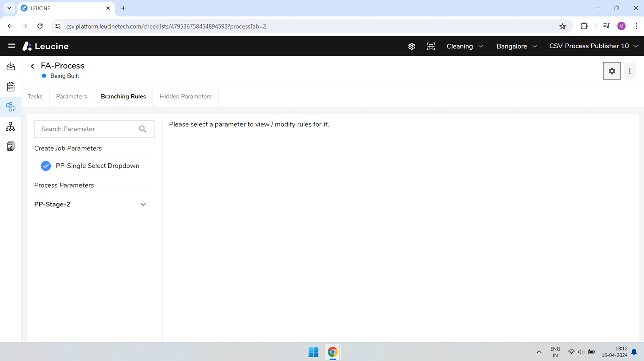Reload the page
The height and width of the screenshot is (361, 644).
(x=40, y=26)
